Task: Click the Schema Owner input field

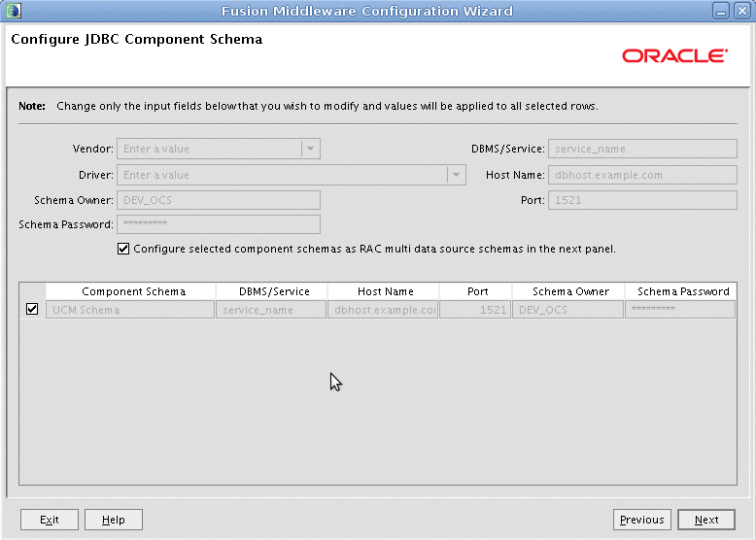Action: (x=219, y=200)
